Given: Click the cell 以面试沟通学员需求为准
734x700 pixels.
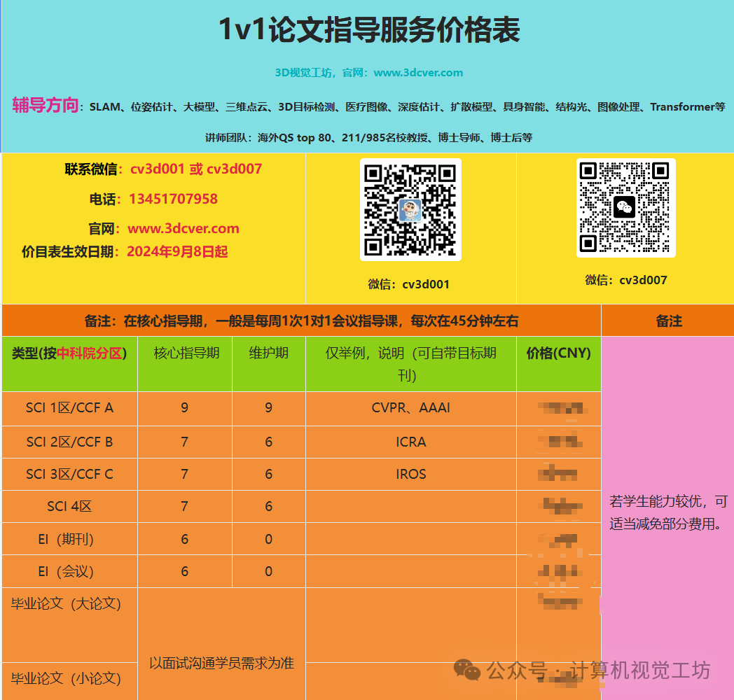Looking at the screenshot, I should pyautogui.click(x=221, y=663).
